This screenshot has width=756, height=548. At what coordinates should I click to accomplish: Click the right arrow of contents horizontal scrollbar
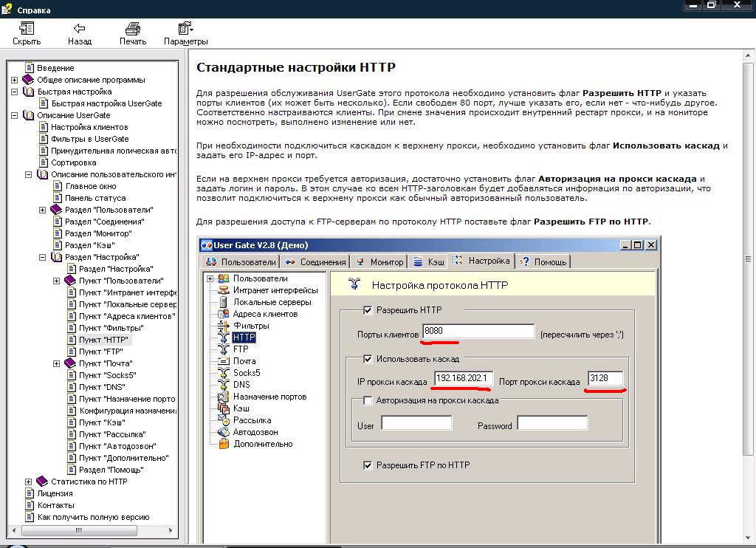click(x=171, y=530)
